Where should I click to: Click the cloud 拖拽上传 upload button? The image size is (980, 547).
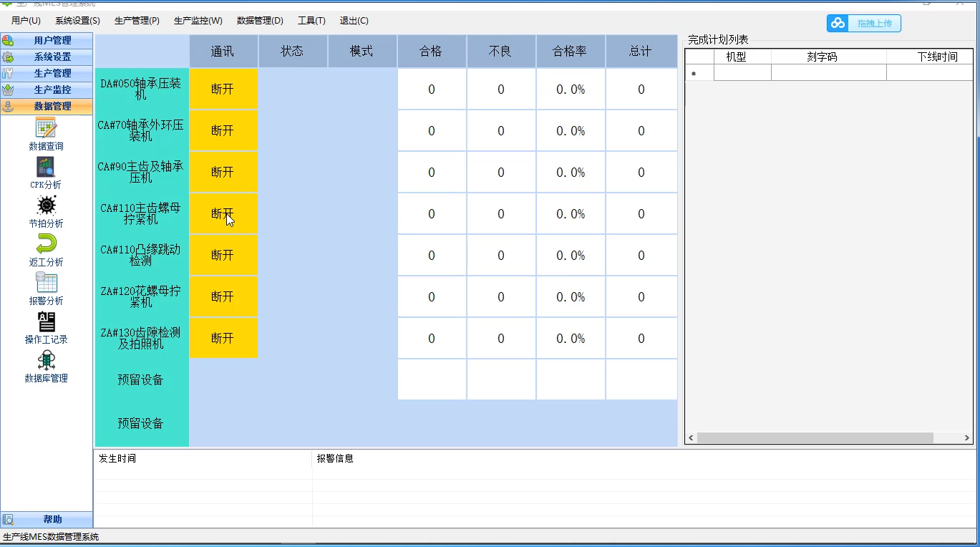point(864,24)
